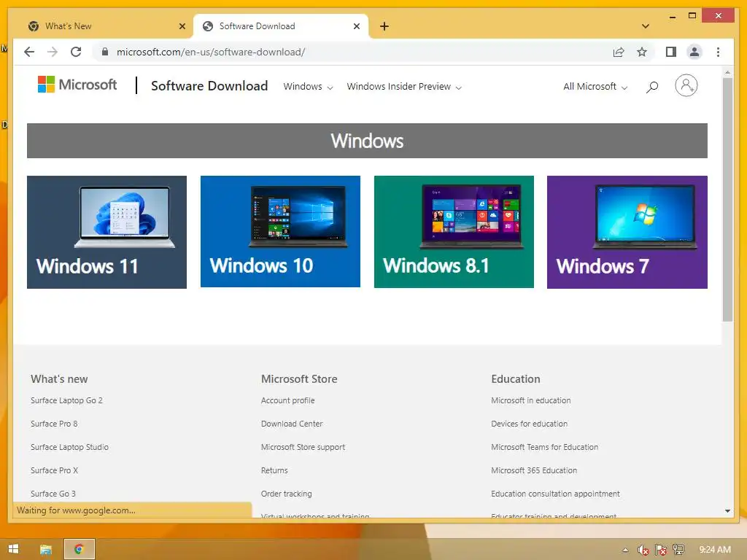The width and height of the screenshot is (747, 560).
Task: Bookmark this page with the star icon
Action: [642, 52]
